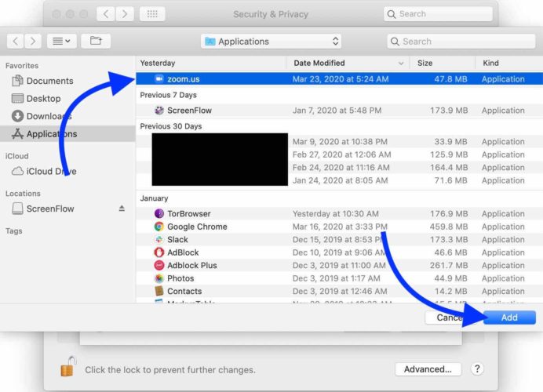Select the Slack row
The image size is (543, 392).
[x=339, y=239]
